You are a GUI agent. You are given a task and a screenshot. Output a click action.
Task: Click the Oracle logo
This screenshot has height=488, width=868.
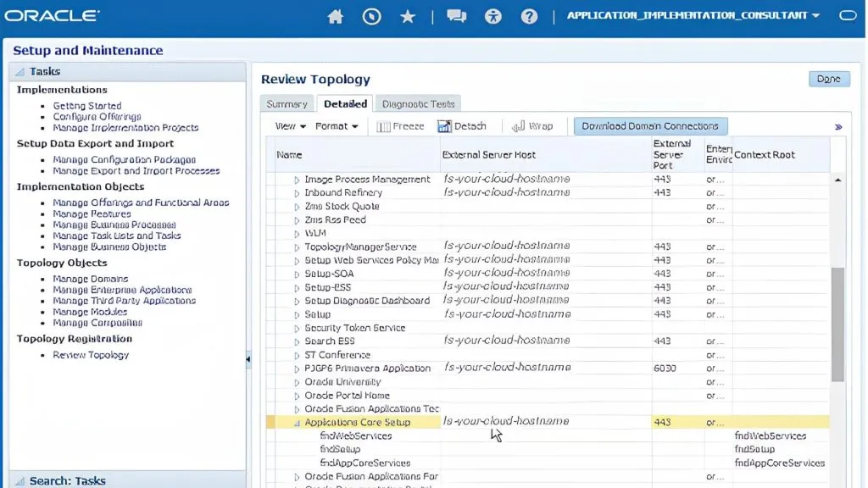point(52,15)
